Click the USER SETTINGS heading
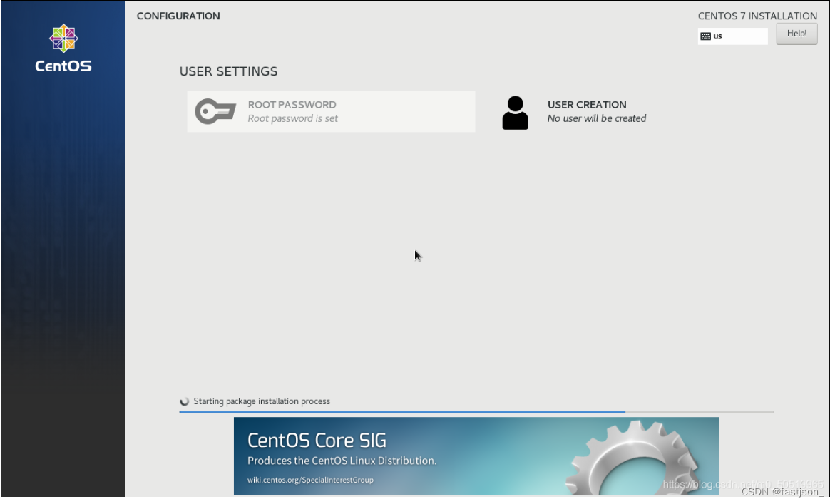Screen dimensions: 835x504 click(230, 71)
